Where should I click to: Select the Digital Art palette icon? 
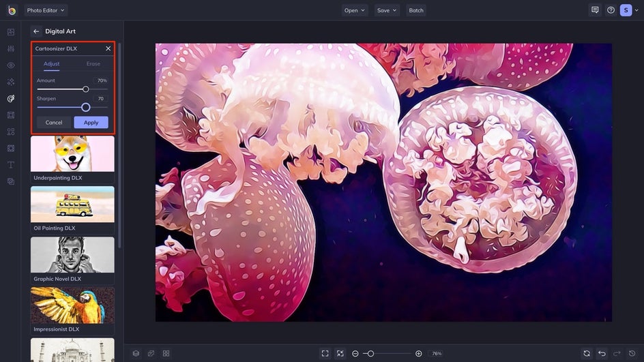[x=11, y=99]
